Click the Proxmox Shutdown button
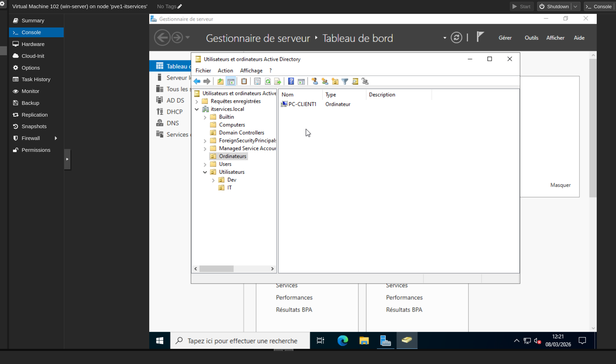Viewport: 616px width, 364px height. pyautogui.click(x=554, y=6)
